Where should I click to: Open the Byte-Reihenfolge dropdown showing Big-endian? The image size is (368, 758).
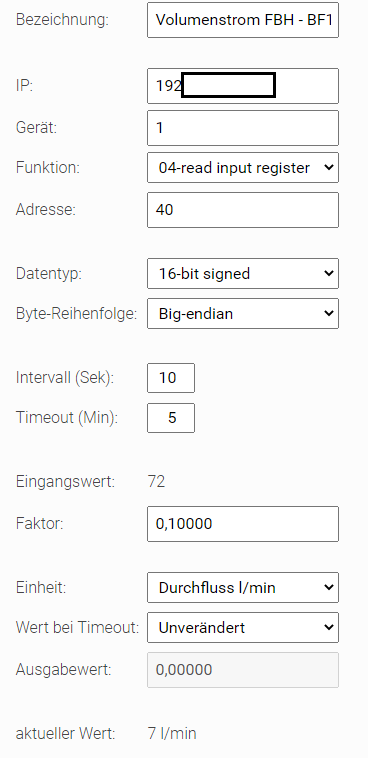[243, 314]
